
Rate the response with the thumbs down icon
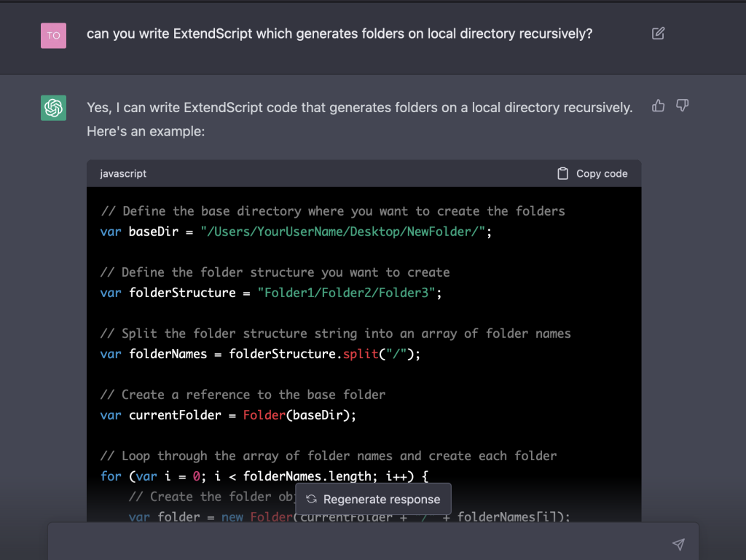coord(682,106)
